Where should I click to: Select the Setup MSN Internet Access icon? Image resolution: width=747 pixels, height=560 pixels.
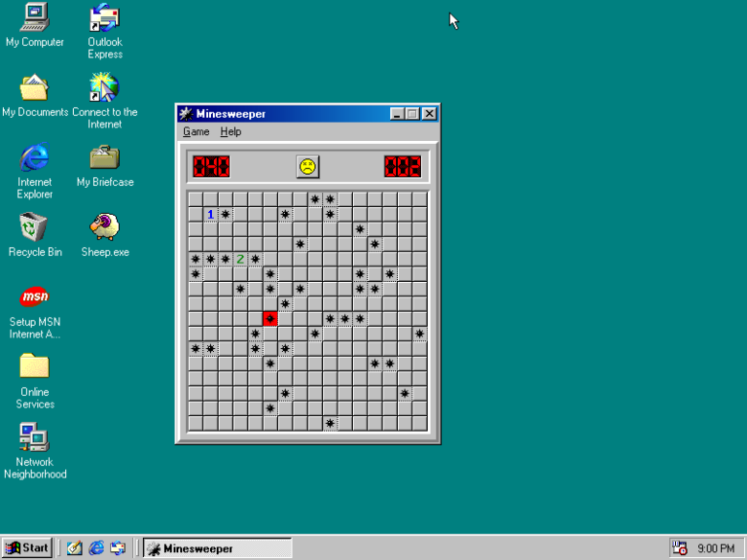[35, 312]
